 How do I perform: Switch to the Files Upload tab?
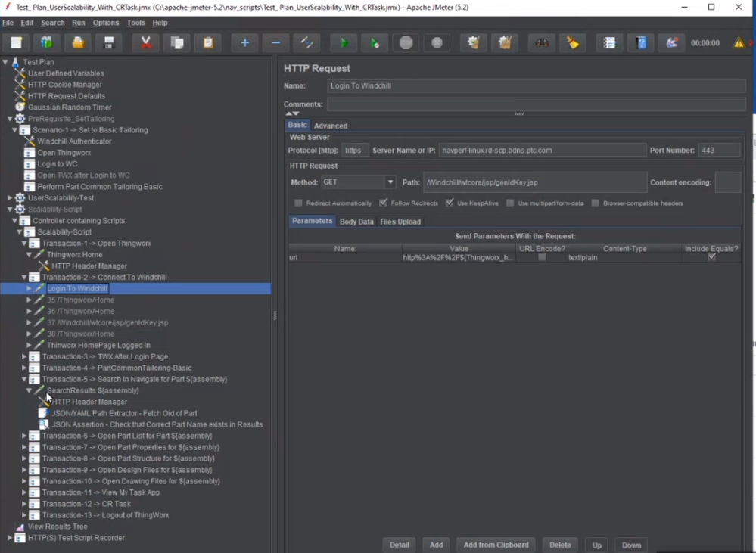coord(400,222)
